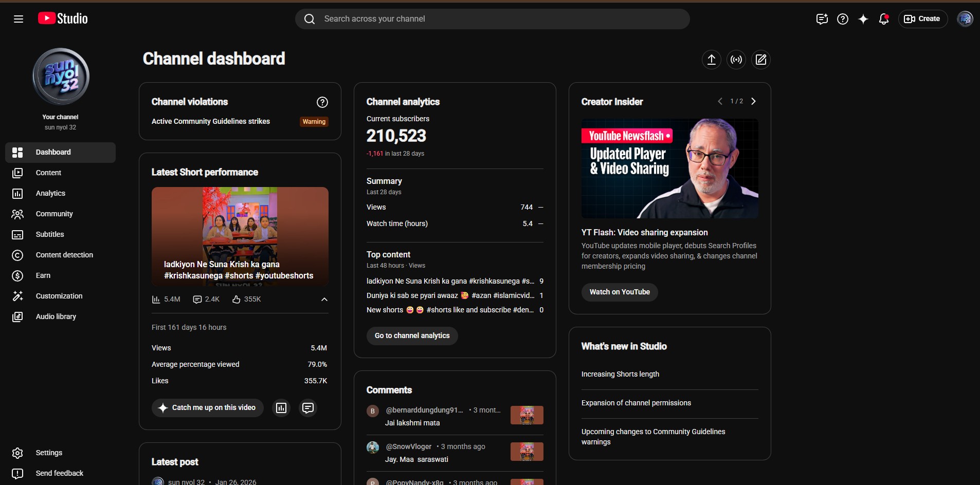The image size is (980, 485).
Task: Click the Create button
Action: click(923, 19)
